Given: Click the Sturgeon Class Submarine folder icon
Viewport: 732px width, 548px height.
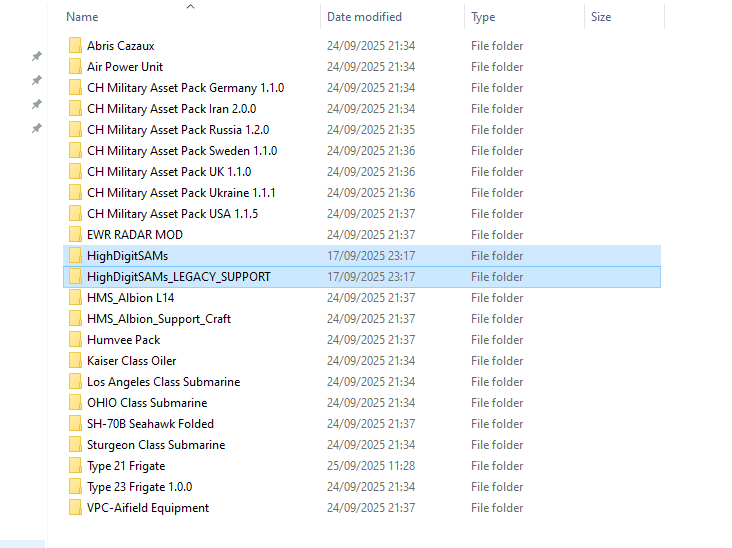Looking at the screenshot, I should 75,445.
